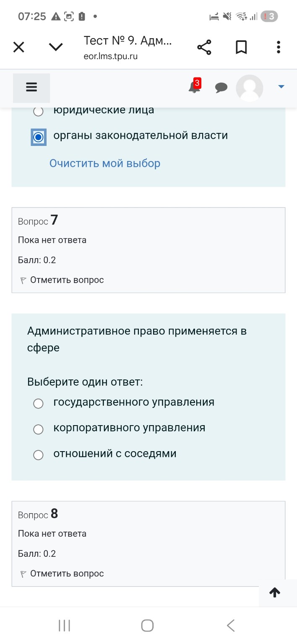The width and height of the screenshot is (297, 644).
Task: Open the page title chevron dropdown
Action: point(55,47)
